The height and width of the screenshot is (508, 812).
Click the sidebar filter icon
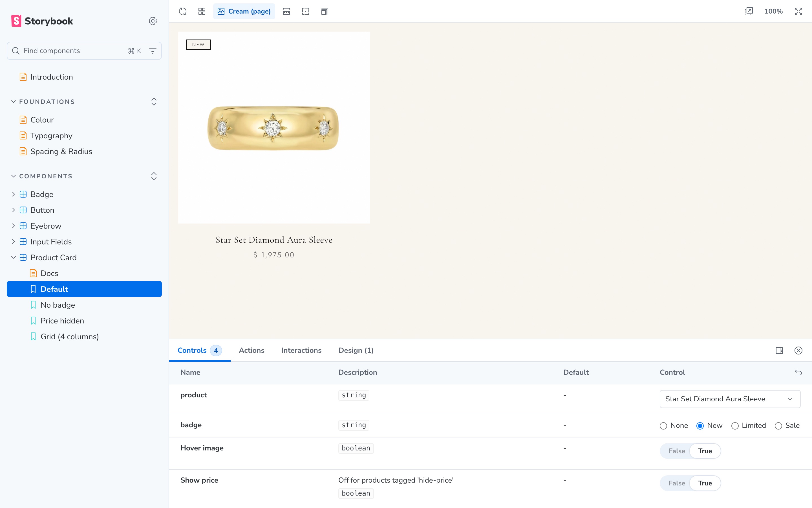pyautogui.click(x=153, y=51)
